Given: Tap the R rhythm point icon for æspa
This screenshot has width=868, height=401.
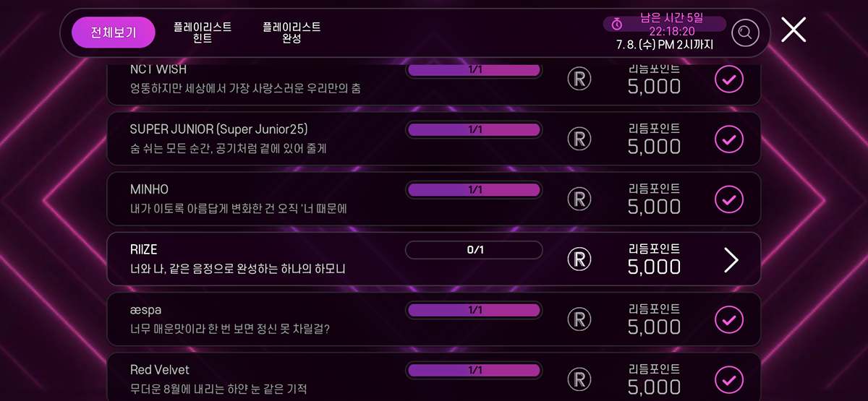Looking at the screenshot, I should [579, 319].
